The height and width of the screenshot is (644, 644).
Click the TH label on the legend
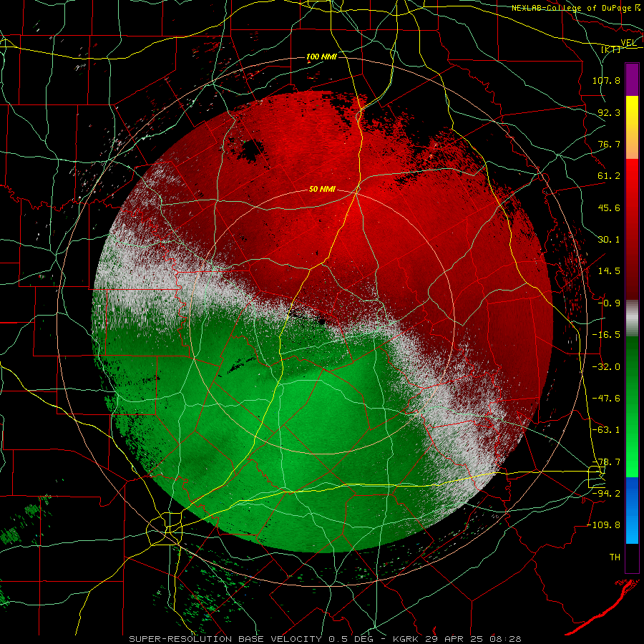coord(615,557)
